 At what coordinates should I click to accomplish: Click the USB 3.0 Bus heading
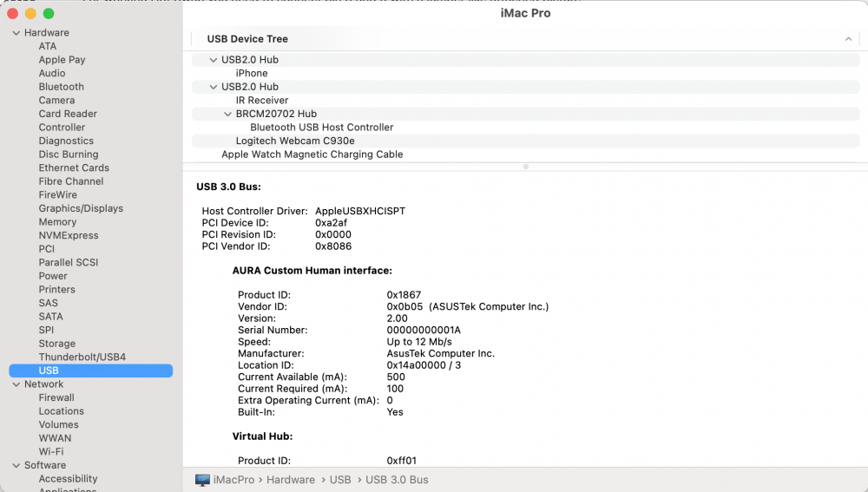[x=228, y=187]
